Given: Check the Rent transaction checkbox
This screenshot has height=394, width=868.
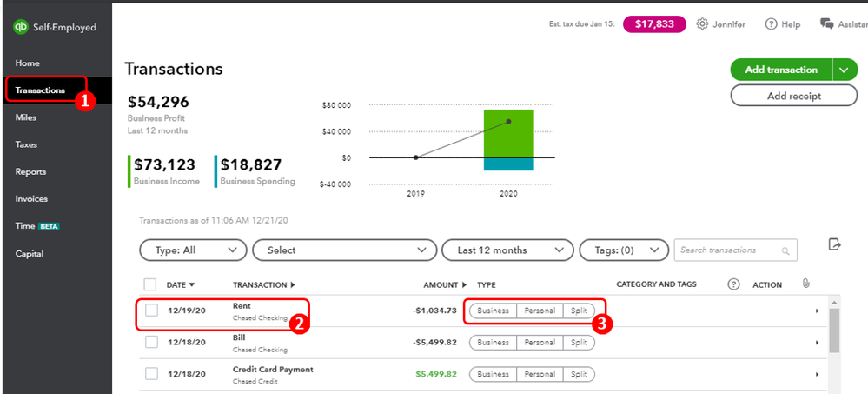Looking at the screenshot, I should 151,311.
